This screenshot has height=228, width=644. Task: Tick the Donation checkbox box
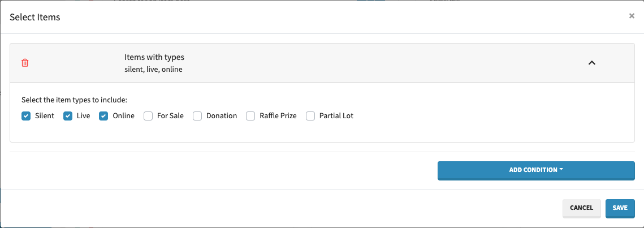(197, 116)
